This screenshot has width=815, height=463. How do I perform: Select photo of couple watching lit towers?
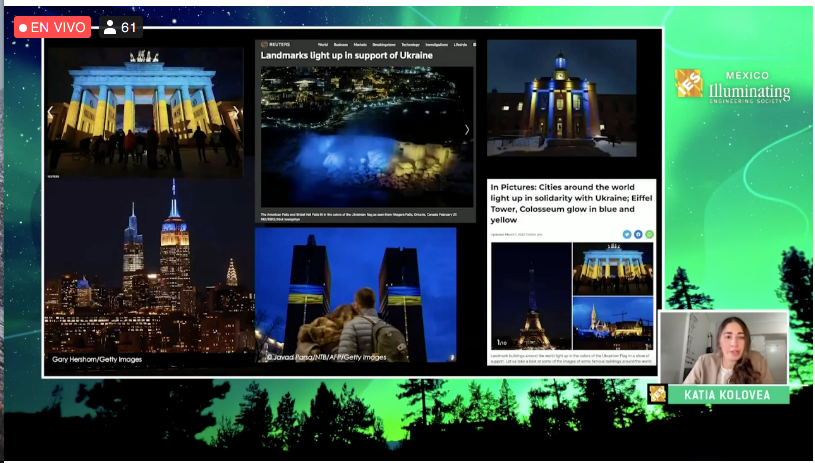point(356,295)
